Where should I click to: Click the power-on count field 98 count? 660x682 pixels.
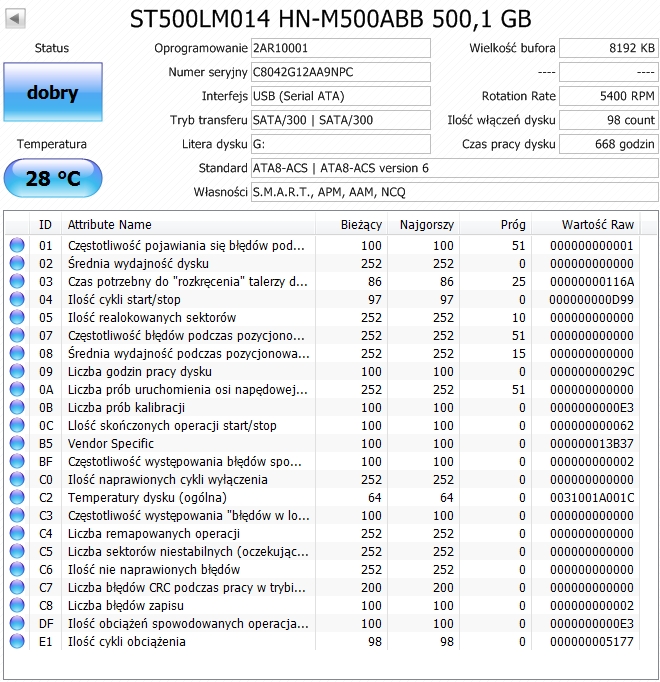click(x=609, y=120)
